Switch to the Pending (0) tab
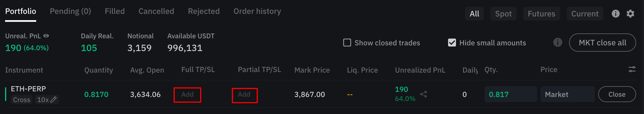The height and width of the screenshot is (114, 644). [x=70, y=11]
